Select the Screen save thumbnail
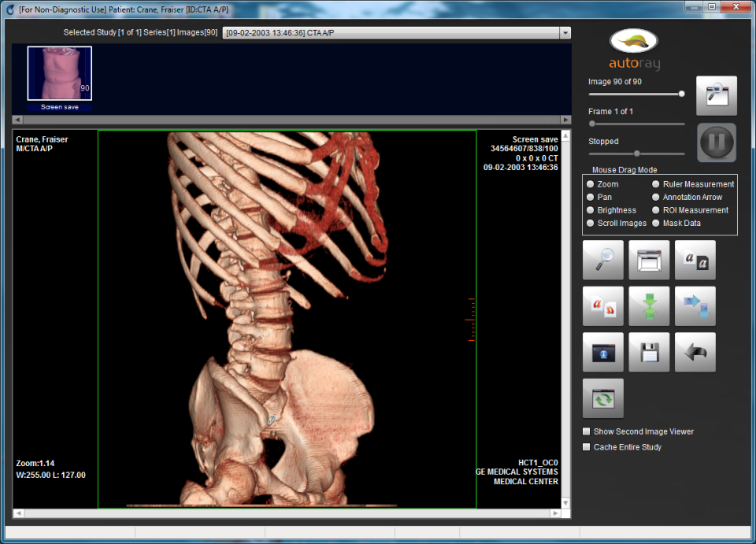 pos(59,74)
